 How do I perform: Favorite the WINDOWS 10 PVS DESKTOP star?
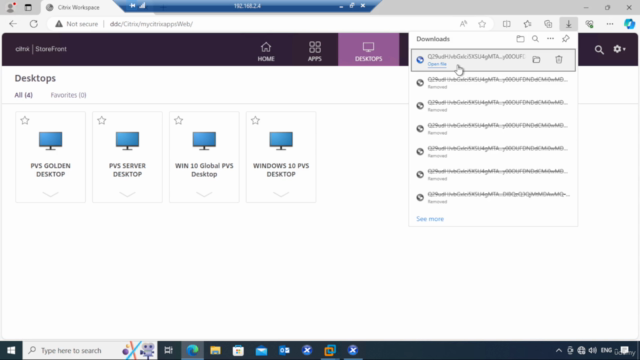coord(256,120)
